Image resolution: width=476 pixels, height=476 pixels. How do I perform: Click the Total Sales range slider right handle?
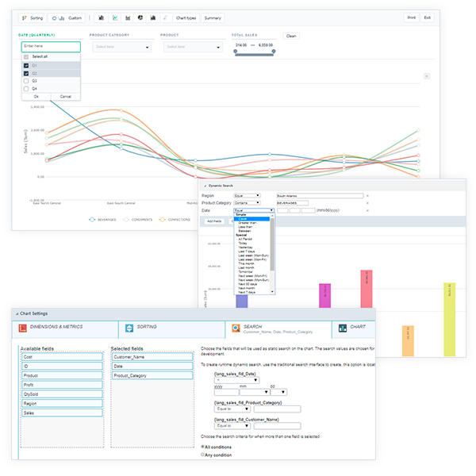(274, 52)
